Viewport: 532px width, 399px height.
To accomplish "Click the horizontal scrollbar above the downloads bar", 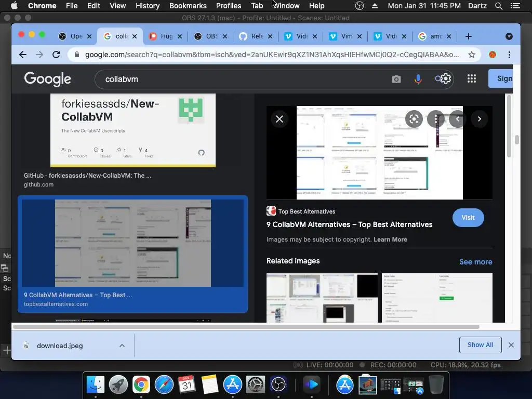I will tap(246, 327).
